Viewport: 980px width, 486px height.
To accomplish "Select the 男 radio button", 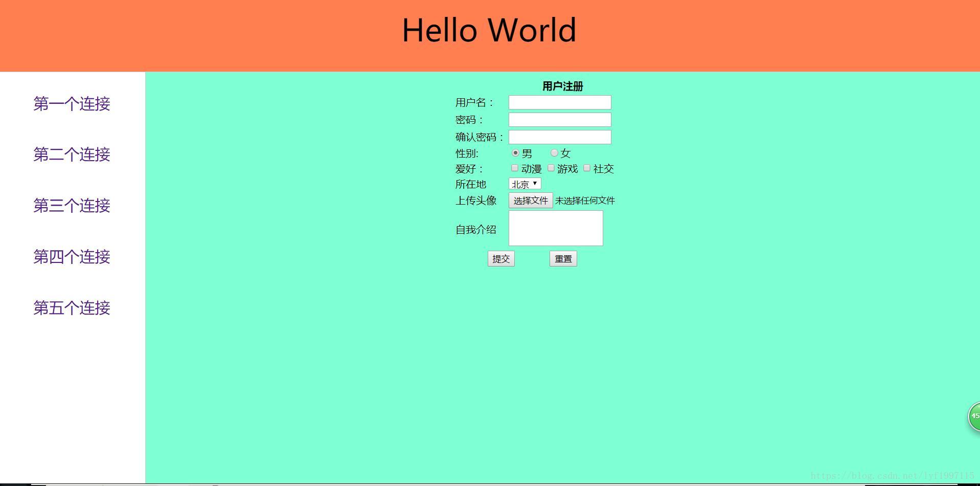I will coord(515,152).
